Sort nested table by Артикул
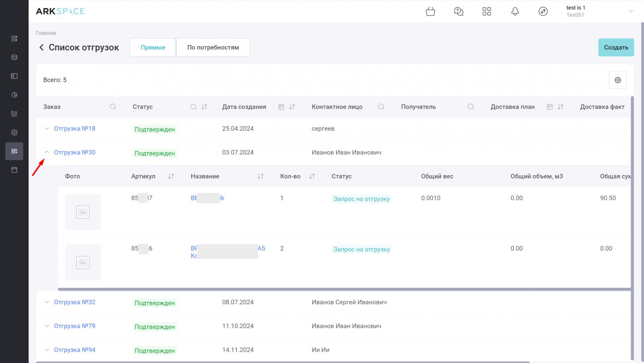The width and height of the screenshot is (644, 363). pos(171,176)
